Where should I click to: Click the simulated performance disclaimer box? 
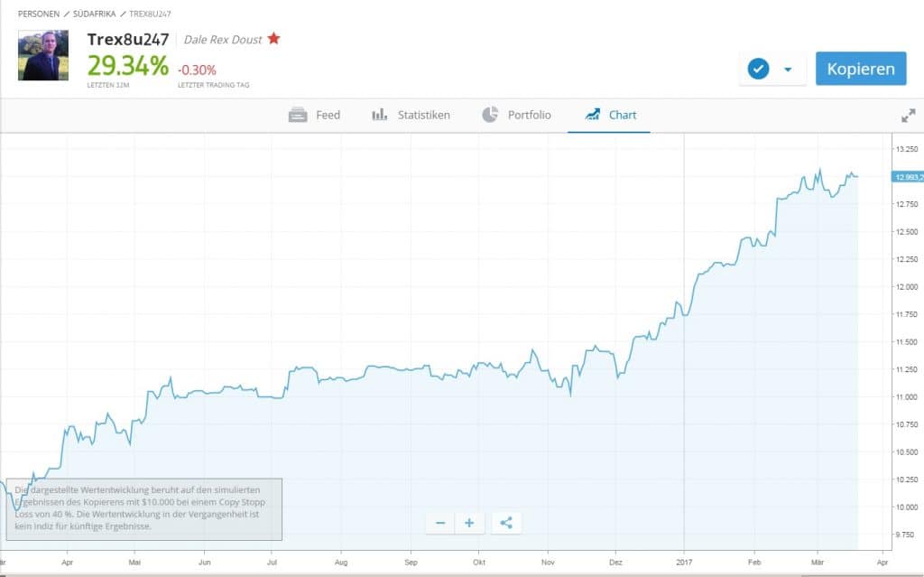pos(144,509)
